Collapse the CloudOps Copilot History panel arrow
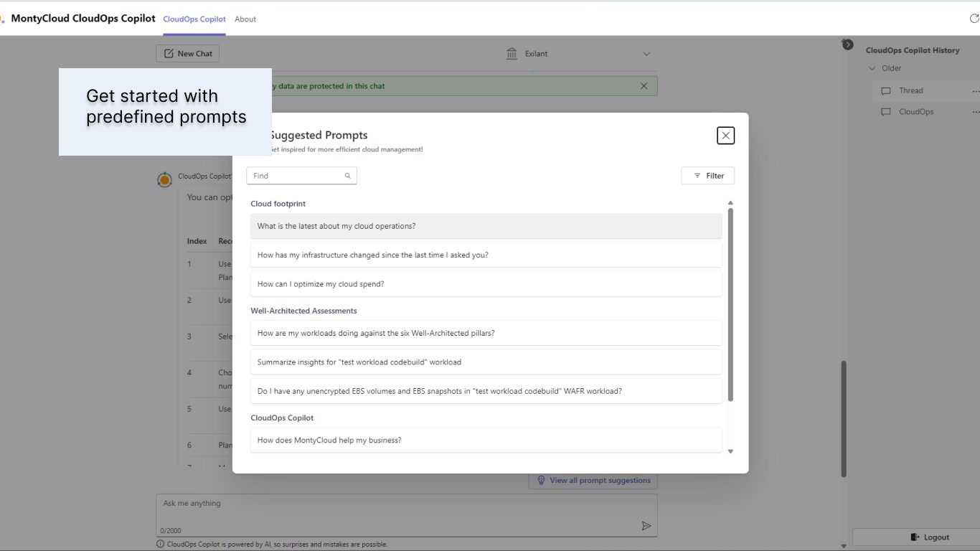The image size is (980, 551). point(848,44)
